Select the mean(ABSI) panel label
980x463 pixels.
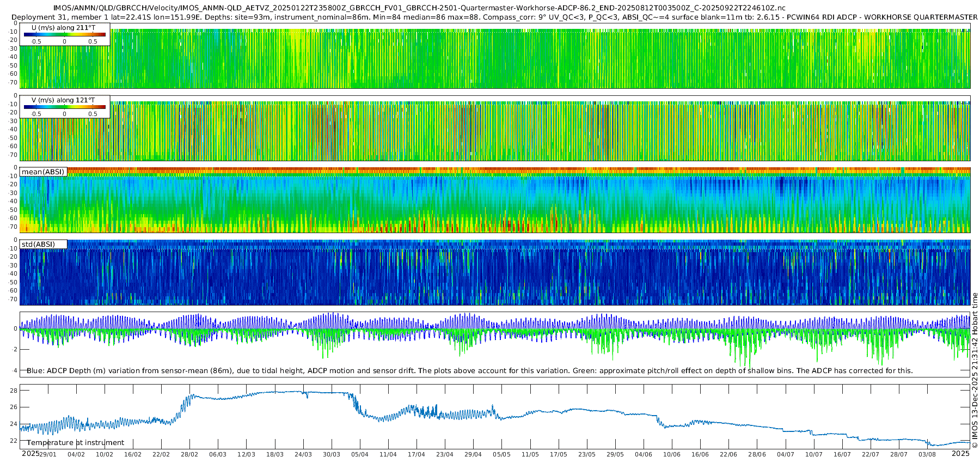[x=43, y=172]
